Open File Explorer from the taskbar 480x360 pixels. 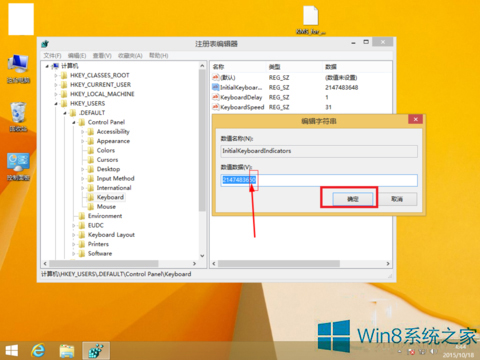click(67, 351)
